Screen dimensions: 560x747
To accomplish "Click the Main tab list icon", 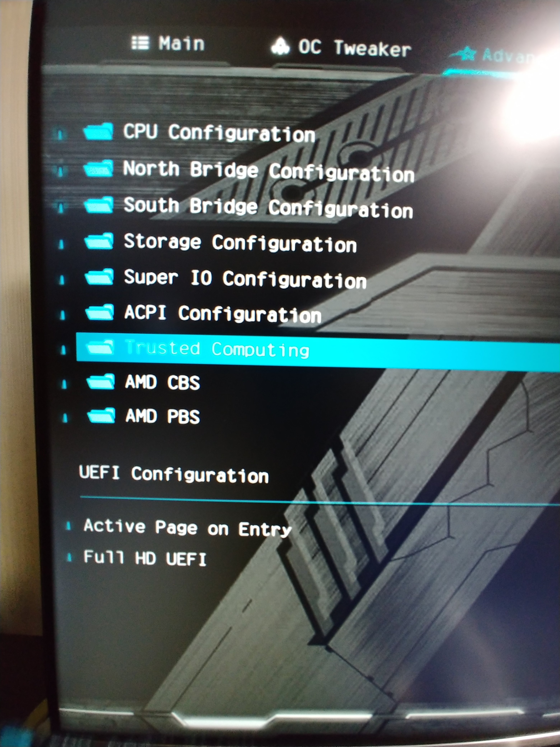I will coord(140,43).
